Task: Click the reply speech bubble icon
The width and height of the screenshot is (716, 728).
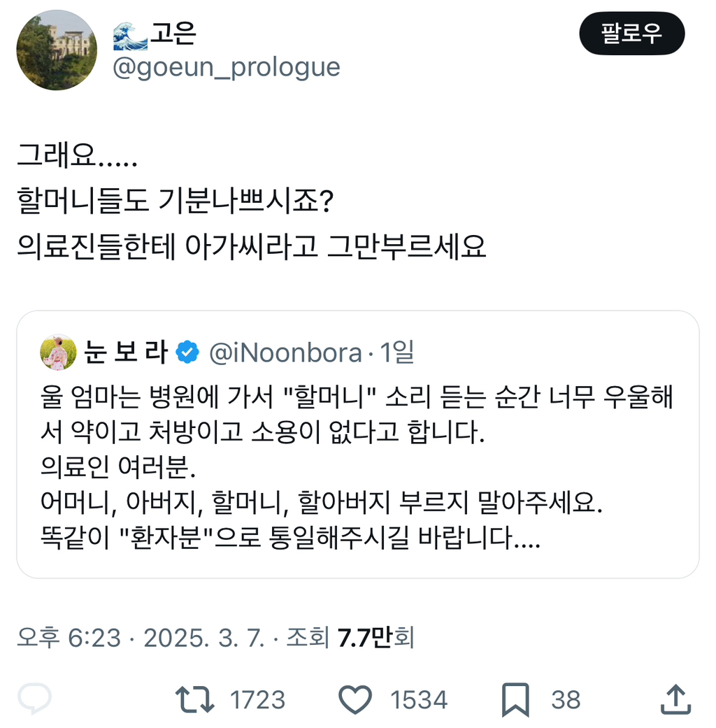Action: [x=35, y=699]
